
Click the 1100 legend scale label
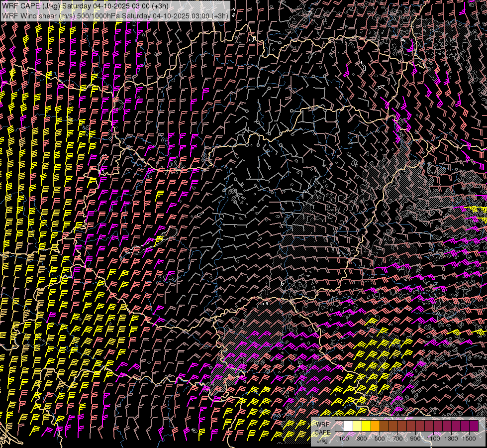tap(433, 439)
